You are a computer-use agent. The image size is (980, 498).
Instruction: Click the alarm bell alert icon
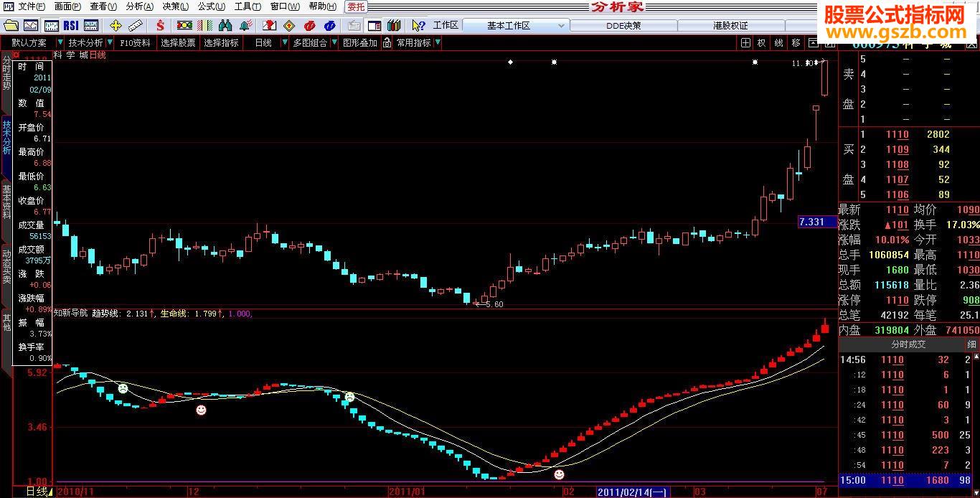tap(245, 25)
